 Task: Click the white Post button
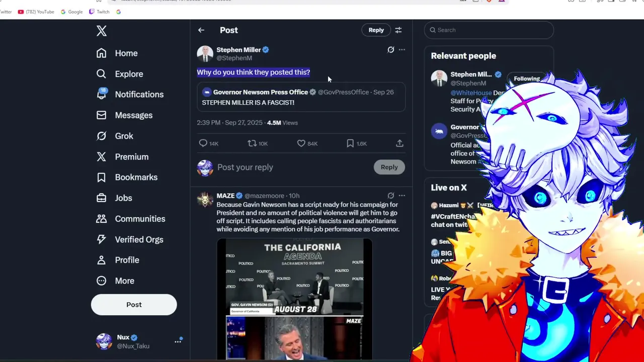point(134,305)
